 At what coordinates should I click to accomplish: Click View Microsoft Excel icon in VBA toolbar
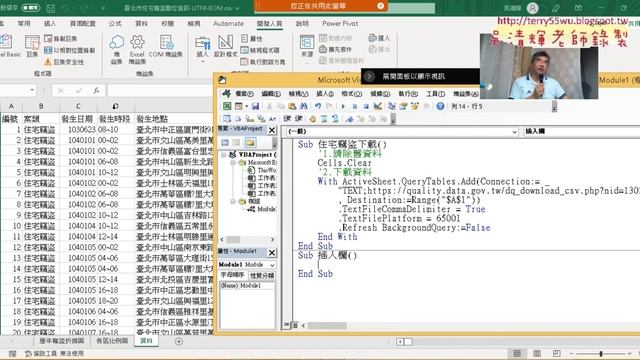(x=227, y=106)
